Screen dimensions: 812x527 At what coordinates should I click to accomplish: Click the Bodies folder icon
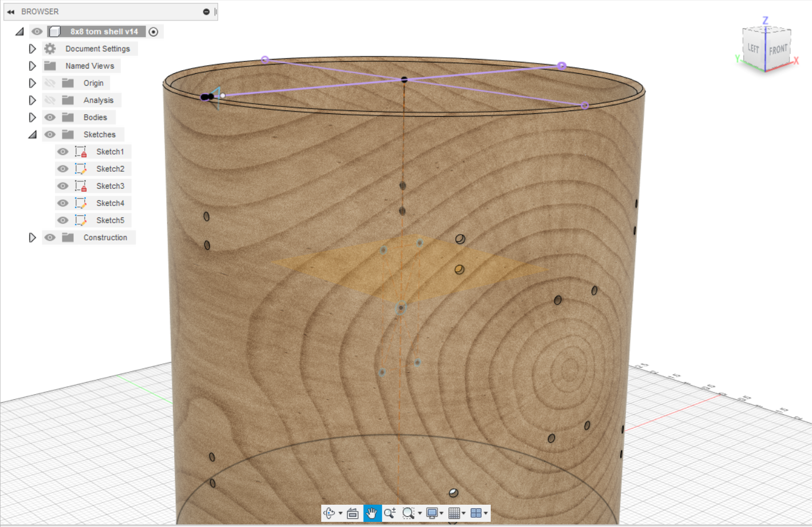tap(68, 117)
